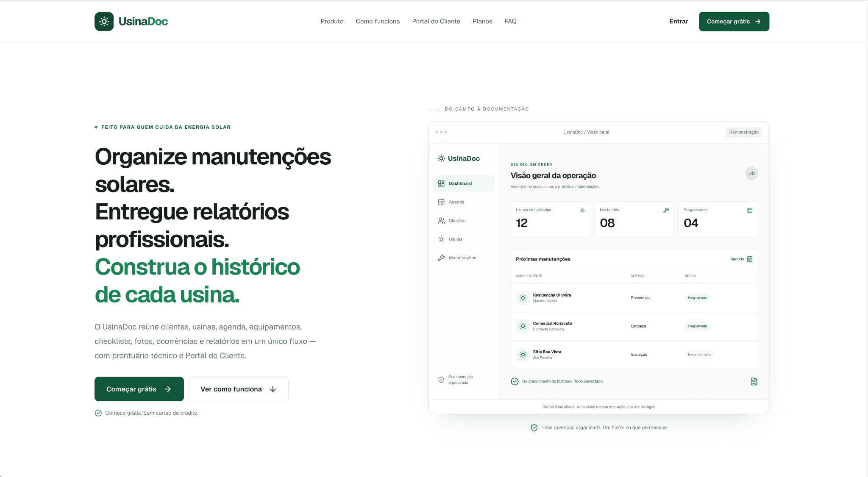Click the Neste mês value 08
This screenshot has height=477, width=868.
pyautogui.click(x=607, y=223)
